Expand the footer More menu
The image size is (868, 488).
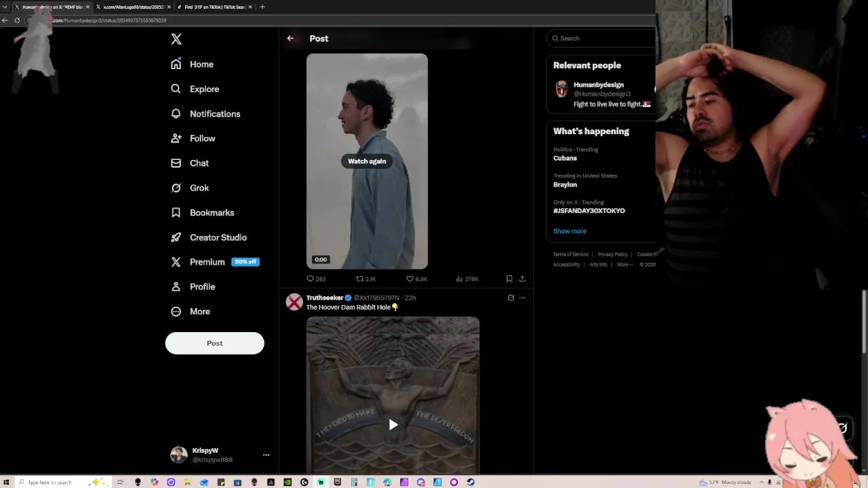(624, 264)
